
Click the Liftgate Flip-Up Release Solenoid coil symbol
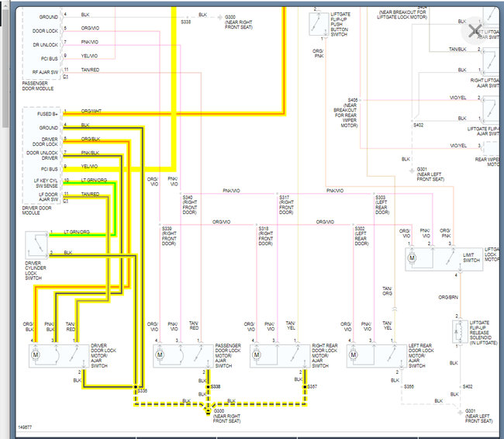point(460,332)
